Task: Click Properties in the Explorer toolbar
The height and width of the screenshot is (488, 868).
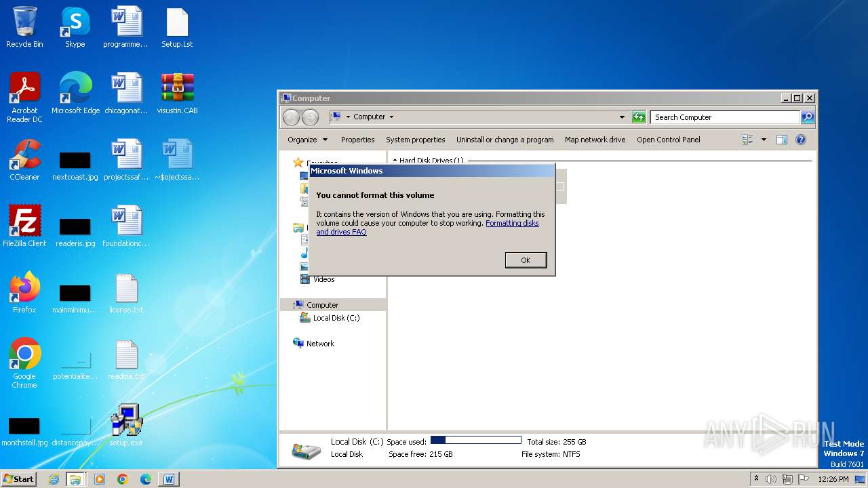Action: [x=357, y=140]
